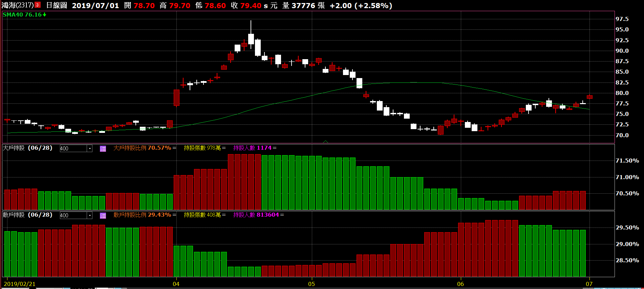Open the 400 dropdown arrow in 大戶持股 panel

[90, 149]
